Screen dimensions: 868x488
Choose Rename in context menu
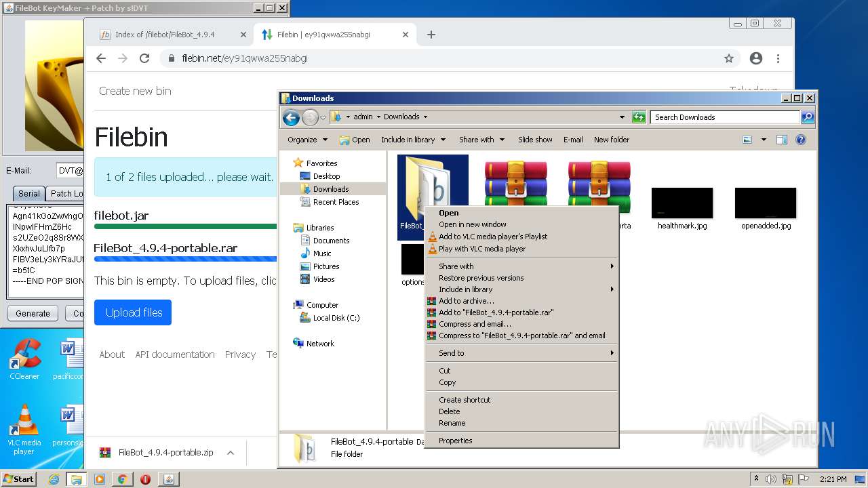pyautogui.click(x=521, y=423)
